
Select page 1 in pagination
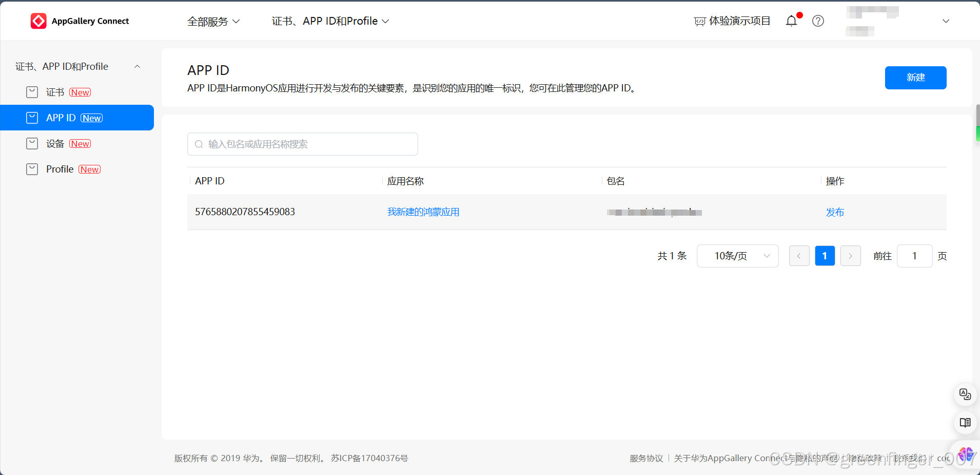click(x=825, y=256)
